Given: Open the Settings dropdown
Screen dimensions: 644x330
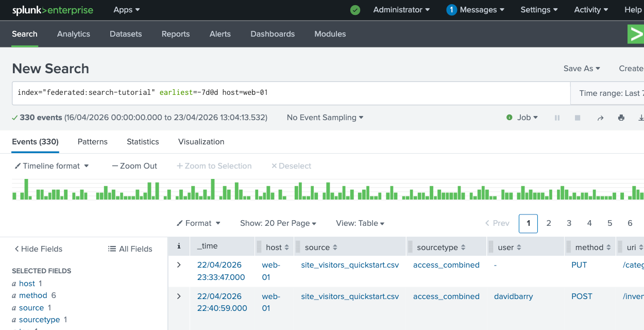Looking at the screenshot, I should click(x=539, y=10).
